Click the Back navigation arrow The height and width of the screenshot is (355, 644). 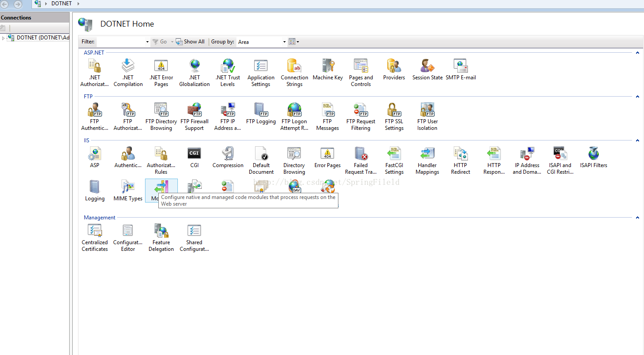pyautogui.click(x=5, y=4)
